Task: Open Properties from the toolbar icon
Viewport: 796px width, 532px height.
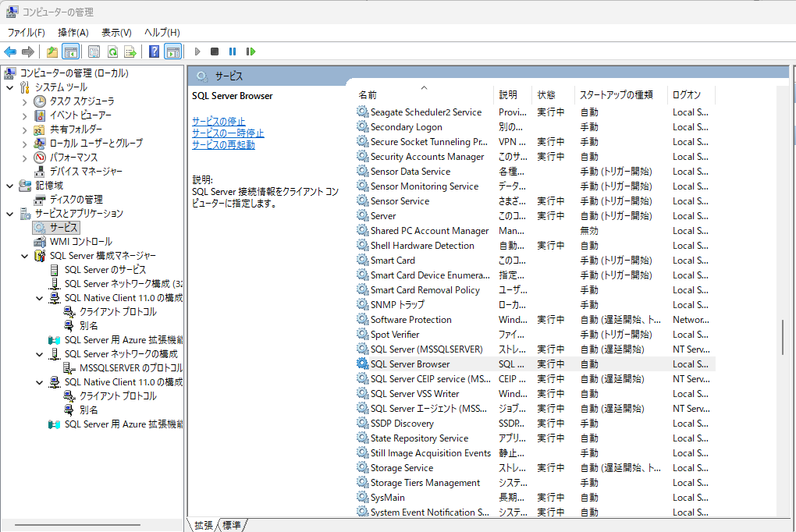Action: [94, 51]
